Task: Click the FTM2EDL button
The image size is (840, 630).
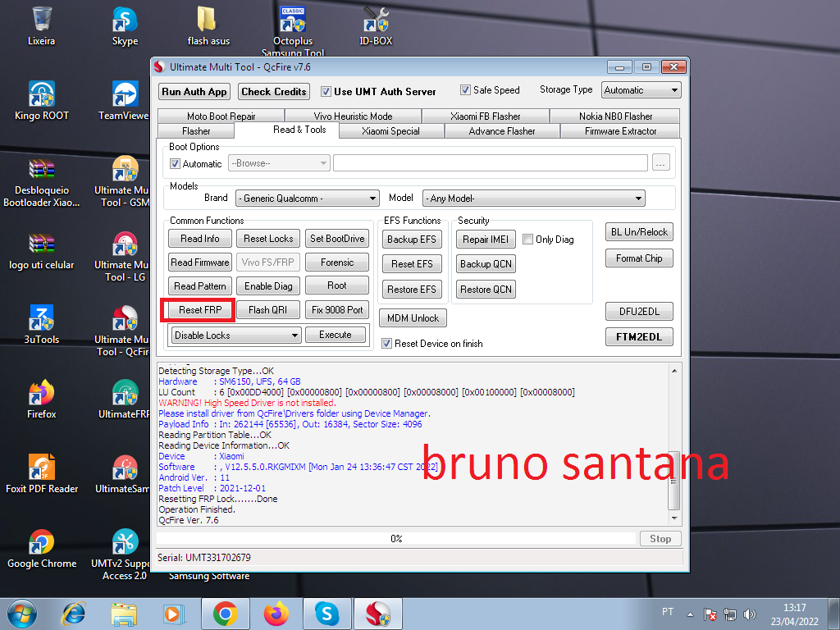Action: [x=639, y=337]
